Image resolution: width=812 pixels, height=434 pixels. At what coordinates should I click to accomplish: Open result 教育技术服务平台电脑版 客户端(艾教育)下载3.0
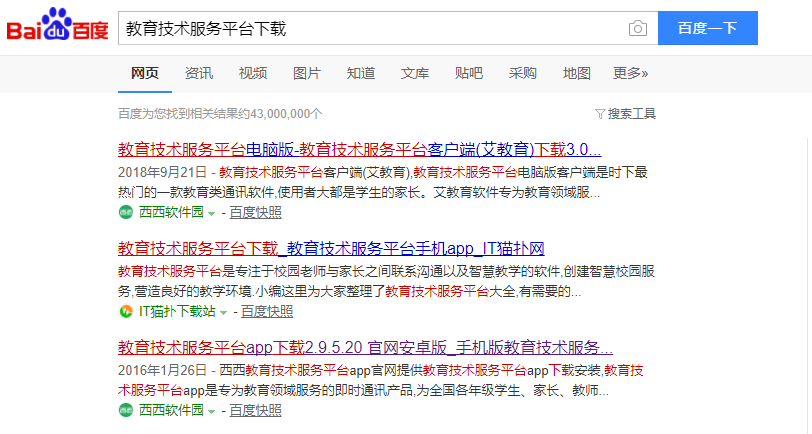click(x=359, y=150)
